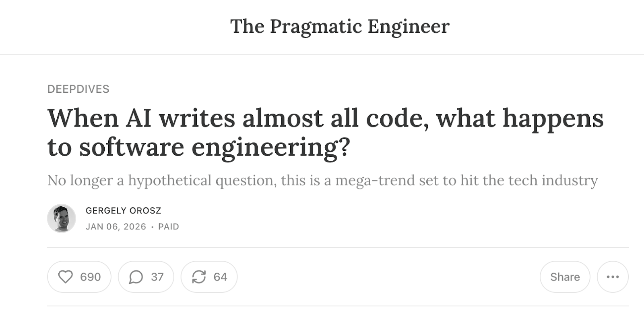Click the headline text "to software engineering?"

click(199, 147)
